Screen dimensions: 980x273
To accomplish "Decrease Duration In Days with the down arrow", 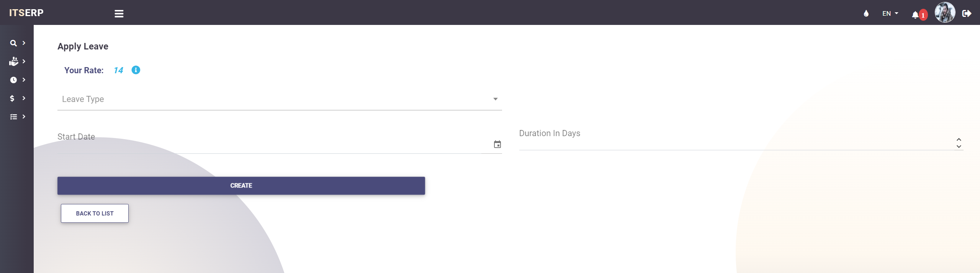I will click(959, 146).
